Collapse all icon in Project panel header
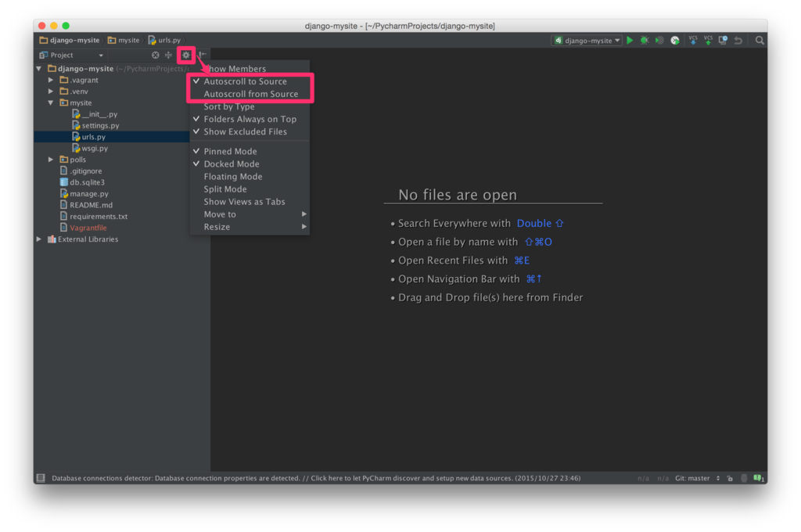801x532 pixels. [168, 55]
